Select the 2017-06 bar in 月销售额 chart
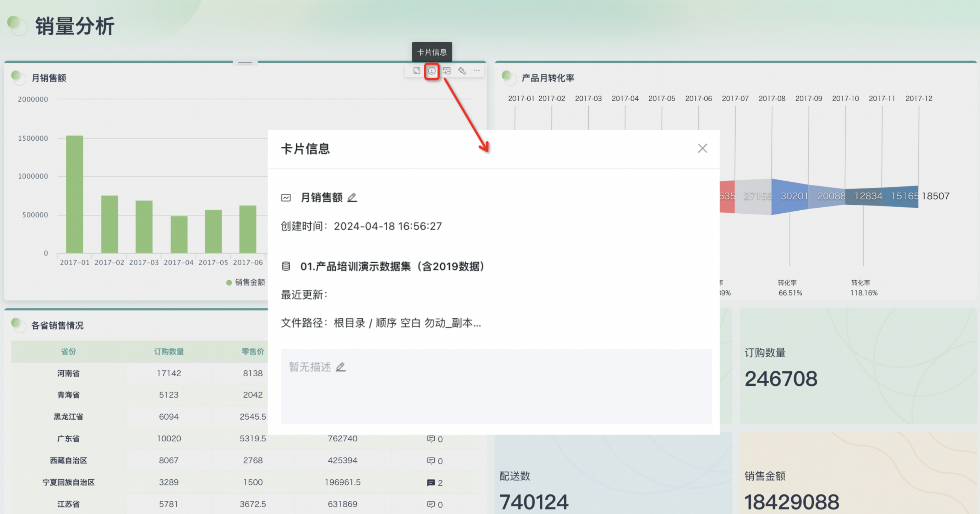This screenshot has width=980, height=514. pyautogui.click(x=248, y=229)
